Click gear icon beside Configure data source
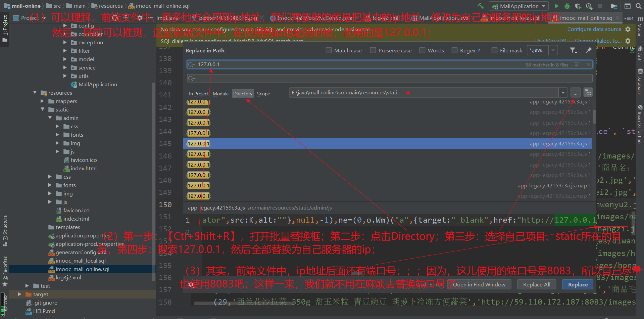Screen dimensions: 644x319 pos(628,29)
